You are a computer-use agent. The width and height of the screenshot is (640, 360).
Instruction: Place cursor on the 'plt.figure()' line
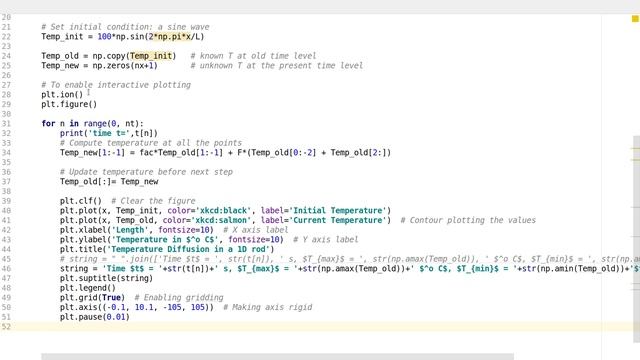pyautogui.click(x=69, y=104)
